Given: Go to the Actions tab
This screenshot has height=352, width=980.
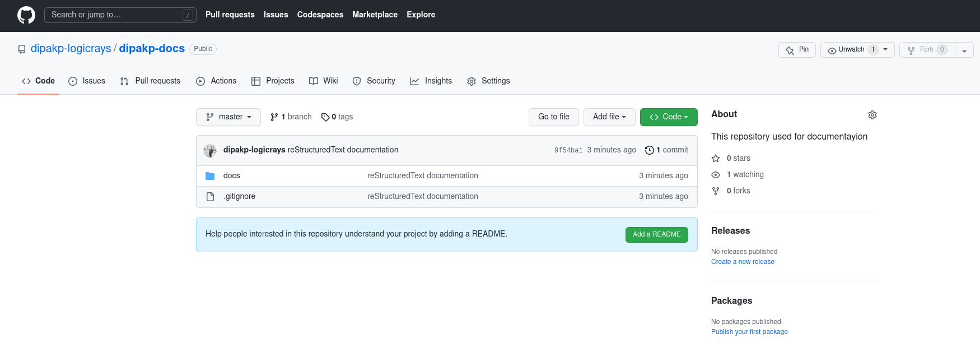Looking at the screenshot, I should coord(216,81).
